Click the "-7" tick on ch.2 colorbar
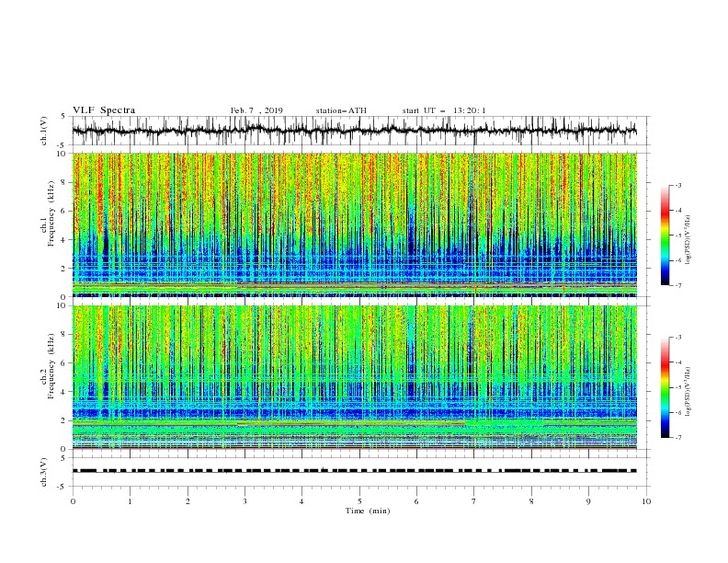 coord(678,438)
